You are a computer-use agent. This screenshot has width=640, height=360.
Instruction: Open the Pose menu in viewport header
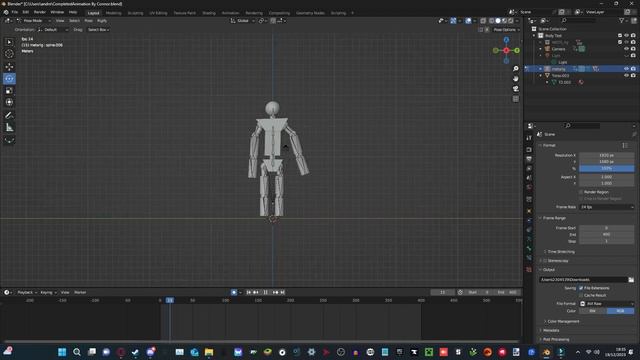point(88,20)
